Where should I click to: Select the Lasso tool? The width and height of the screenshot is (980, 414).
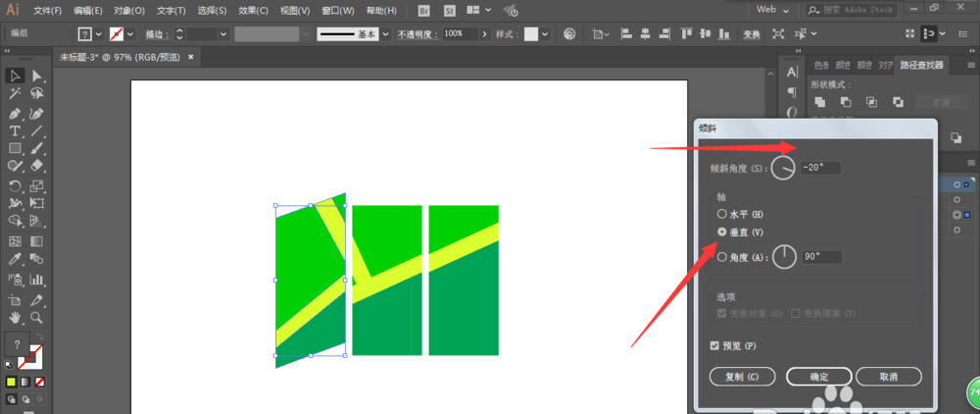coord(37,93)
